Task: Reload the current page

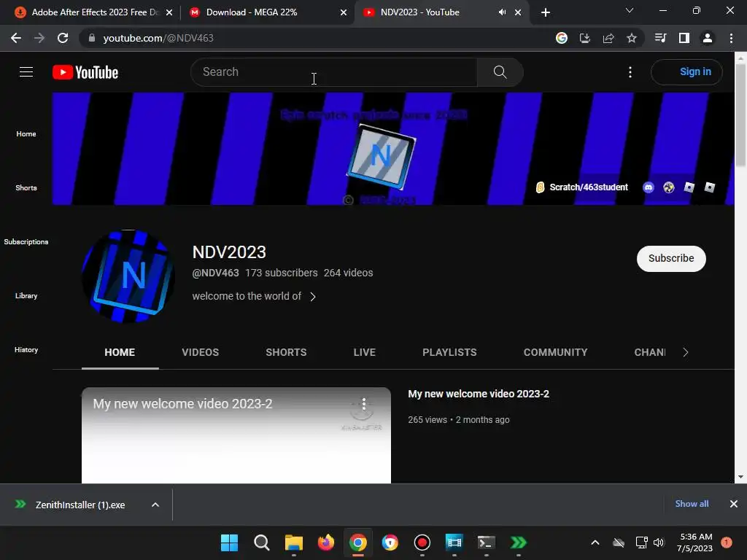Action: [x=63, y=38]
